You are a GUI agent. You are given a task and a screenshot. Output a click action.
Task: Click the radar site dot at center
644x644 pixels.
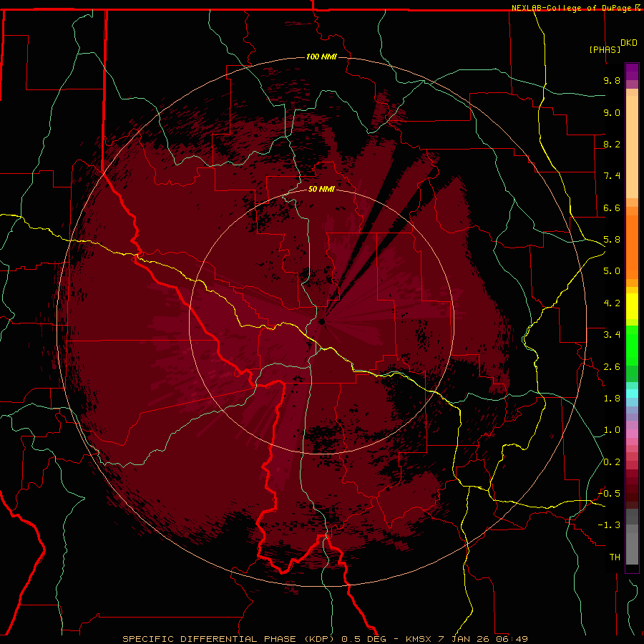(322, 321)
